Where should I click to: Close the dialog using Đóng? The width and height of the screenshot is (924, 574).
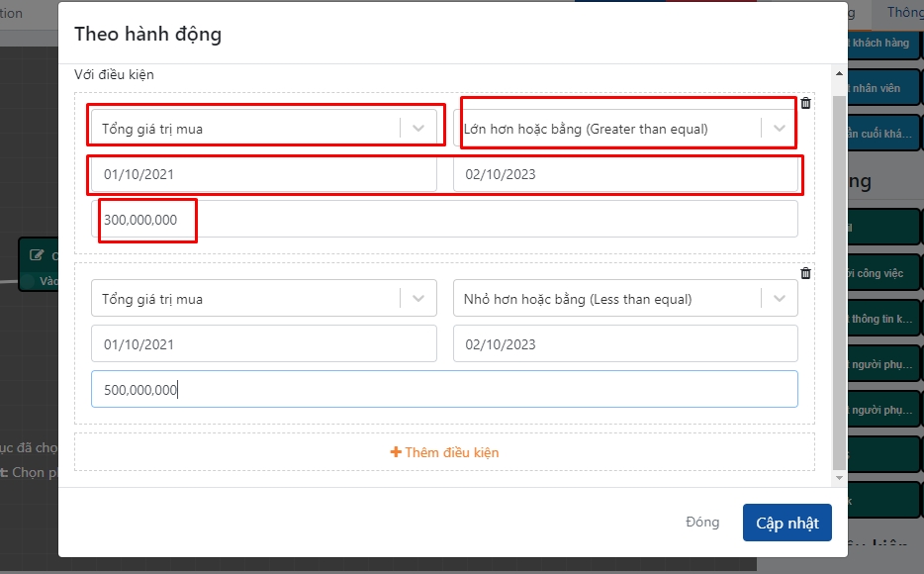pyautogui.click(x=702, y=523)
